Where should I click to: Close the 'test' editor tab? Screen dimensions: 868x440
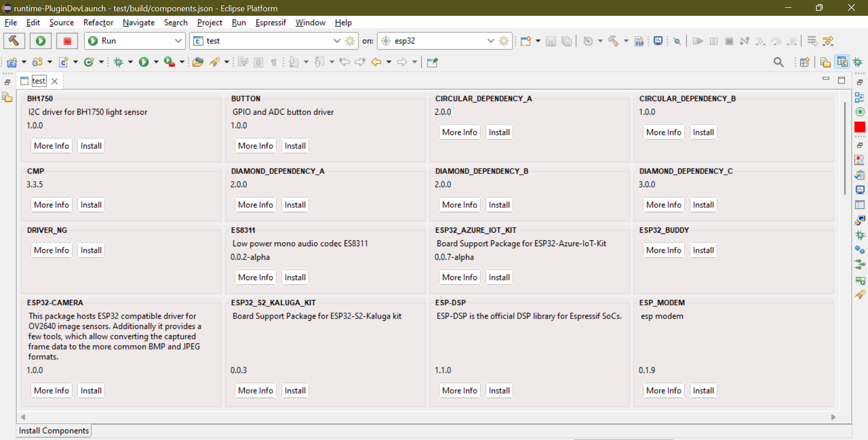[55, 81]
